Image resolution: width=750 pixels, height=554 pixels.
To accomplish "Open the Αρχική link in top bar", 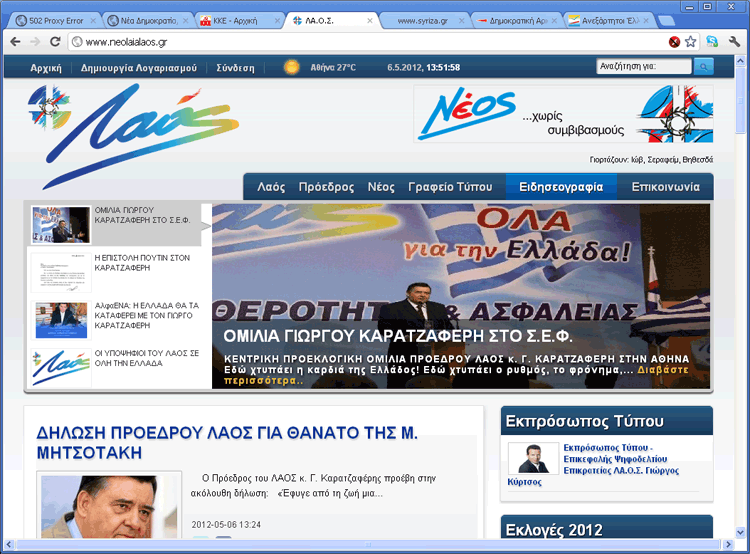I will click(46, 68).
